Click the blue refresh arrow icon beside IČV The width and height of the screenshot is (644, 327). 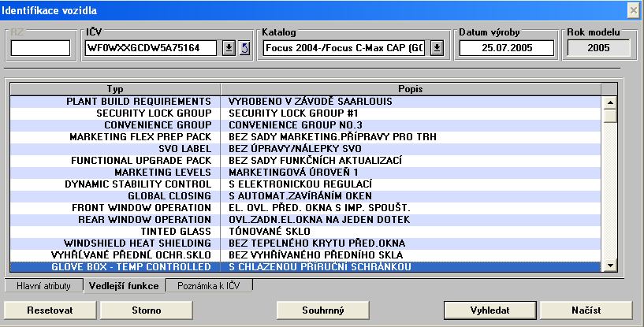244,48
